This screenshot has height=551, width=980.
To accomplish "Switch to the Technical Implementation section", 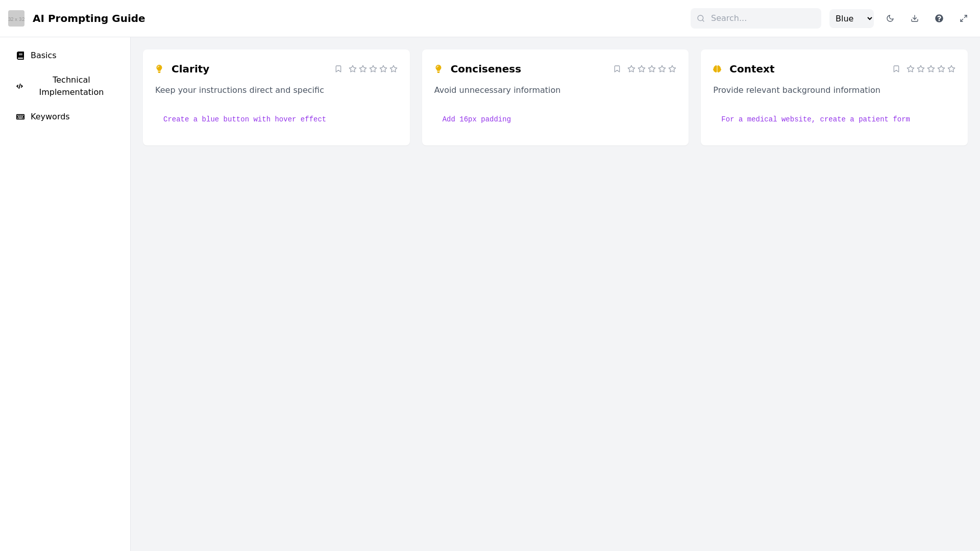I will (71, 86).
